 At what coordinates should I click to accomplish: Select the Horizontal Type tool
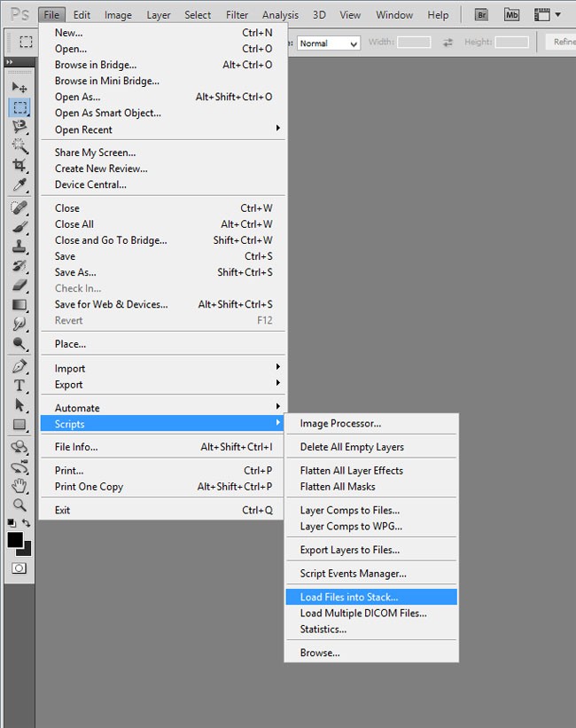pos(19,386)
